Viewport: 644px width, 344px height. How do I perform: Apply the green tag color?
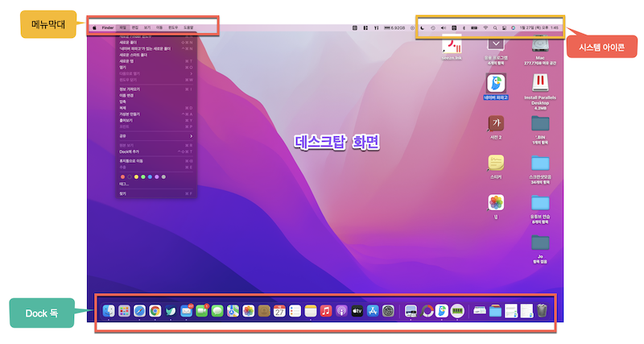pos(143,177)
